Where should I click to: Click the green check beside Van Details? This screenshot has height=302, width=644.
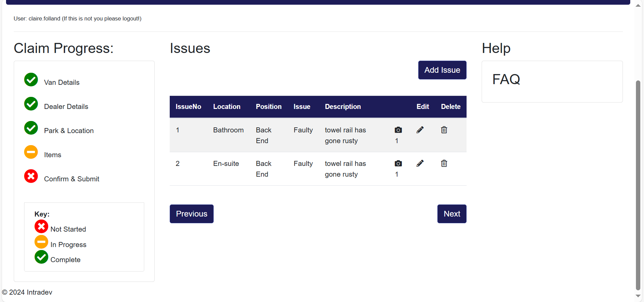click(x=31, y=80)
